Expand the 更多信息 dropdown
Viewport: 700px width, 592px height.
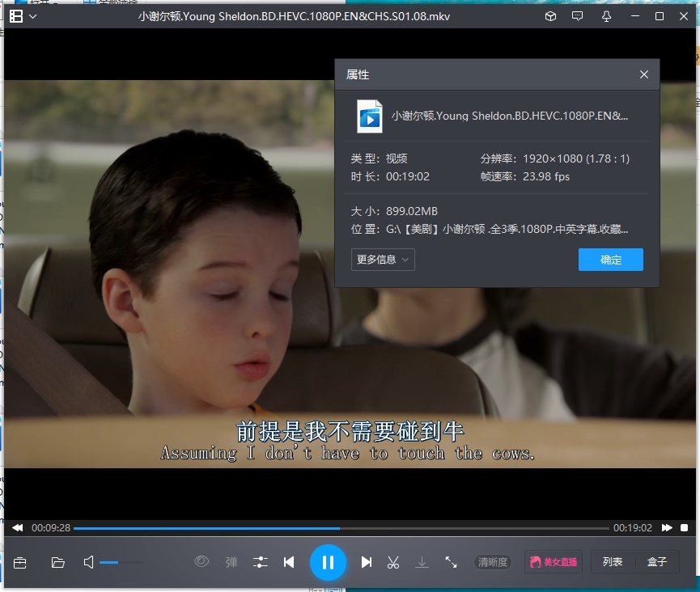(x=383, y=260)
